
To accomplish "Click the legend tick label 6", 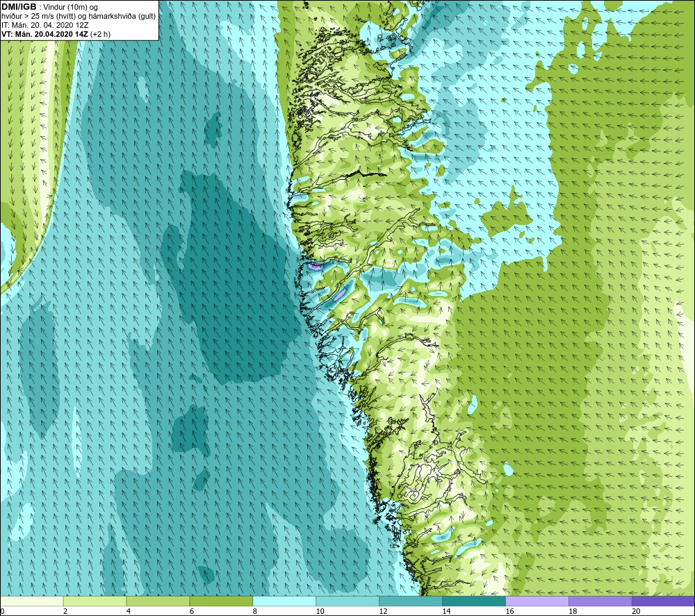I will click(x=192, y=611).
